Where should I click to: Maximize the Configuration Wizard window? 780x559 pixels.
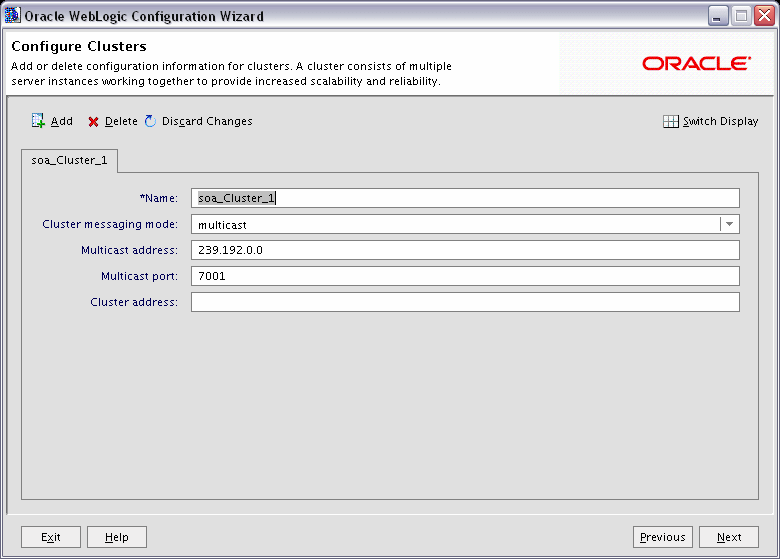coord(741,16)
